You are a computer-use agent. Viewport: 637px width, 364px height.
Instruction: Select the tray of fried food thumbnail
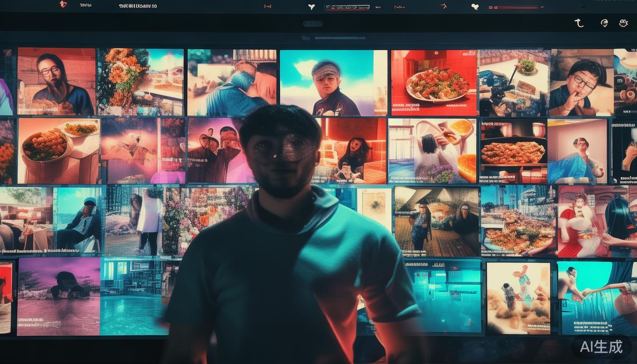click(x=513, y=152)
